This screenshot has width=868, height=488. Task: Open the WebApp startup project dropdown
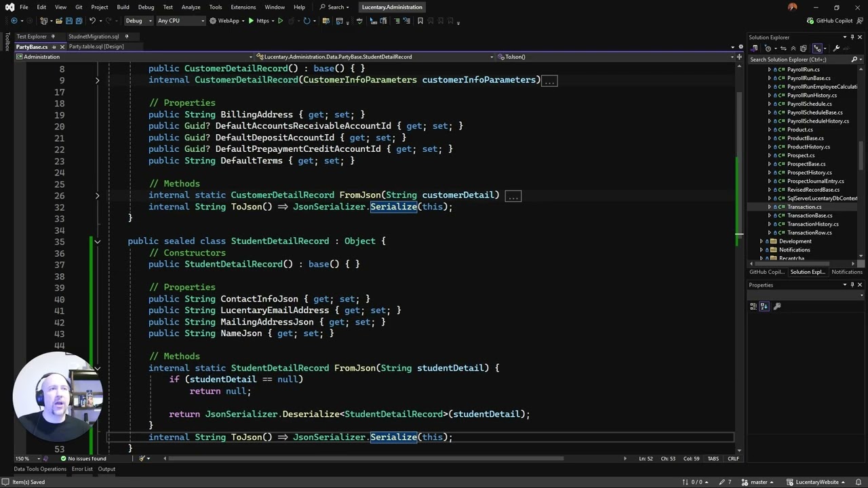coord(228,21)
